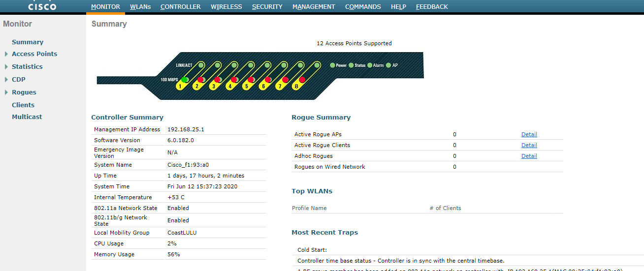Open Detail link for Adhoc Rogues
This screenshot has height=271, width=644.
click(x=529, y=156)
